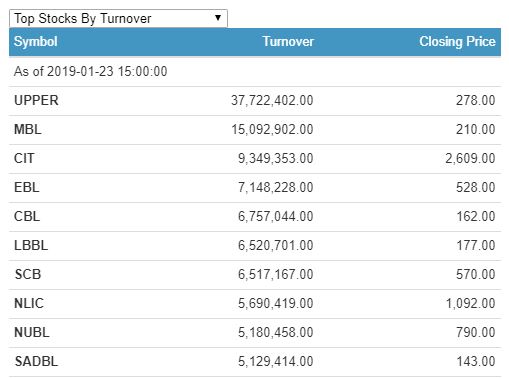Select the SADBL stock symbol
Screen dimensions: 509x378
[36, 361]
